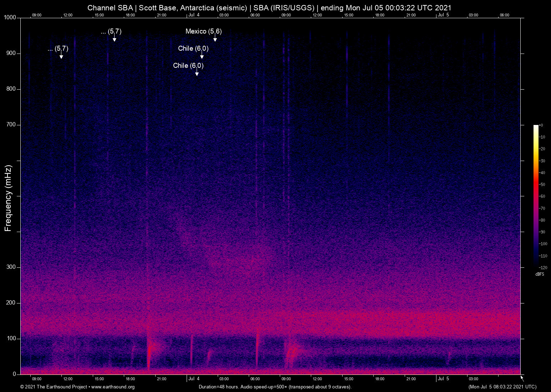Click the lower Chile (6.0) annotation text
The height and width of the screenshot is (392, 551).
188,66
